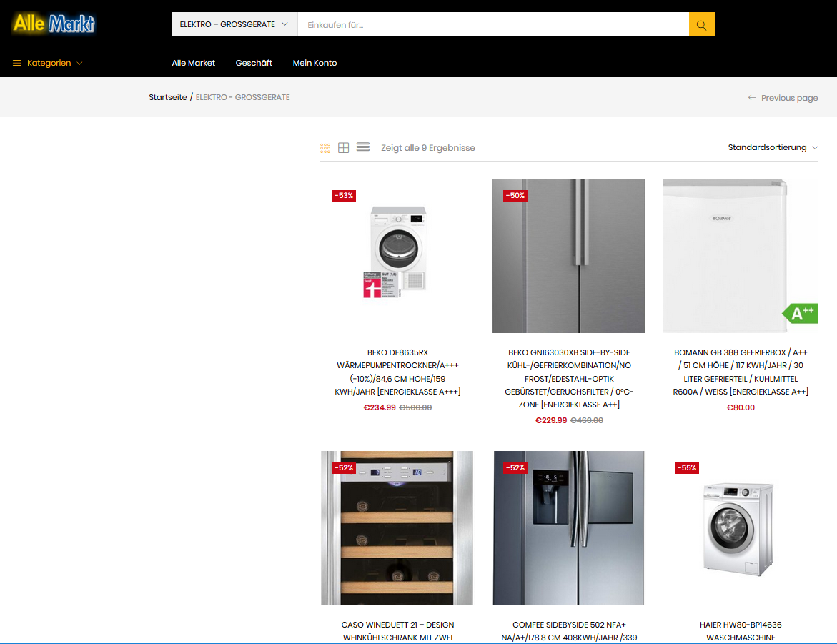
Task: Click the BOMANN white freezer box image
Action: tap(741, 256)
